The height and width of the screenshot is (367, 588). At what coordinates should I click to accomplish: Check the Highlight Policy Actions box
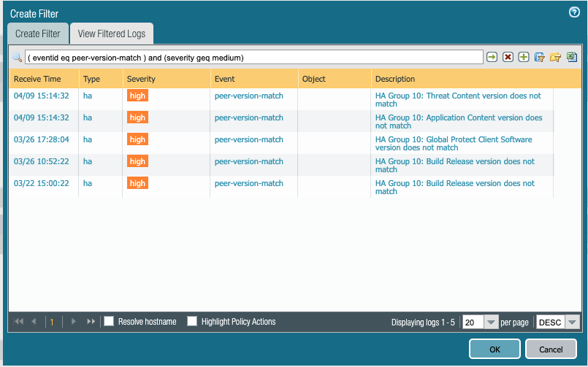coord(193,322)
